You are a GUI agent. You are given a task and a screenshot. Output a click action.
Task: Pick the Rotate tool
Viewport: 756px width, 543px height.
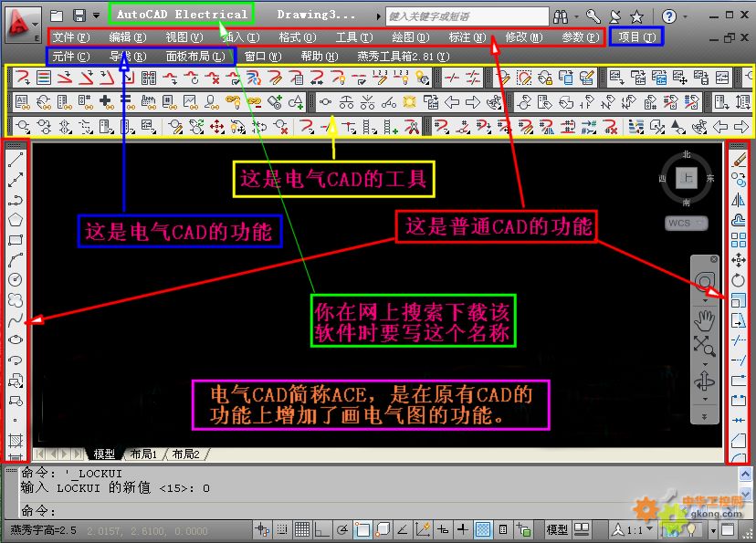tap(738, 280)
